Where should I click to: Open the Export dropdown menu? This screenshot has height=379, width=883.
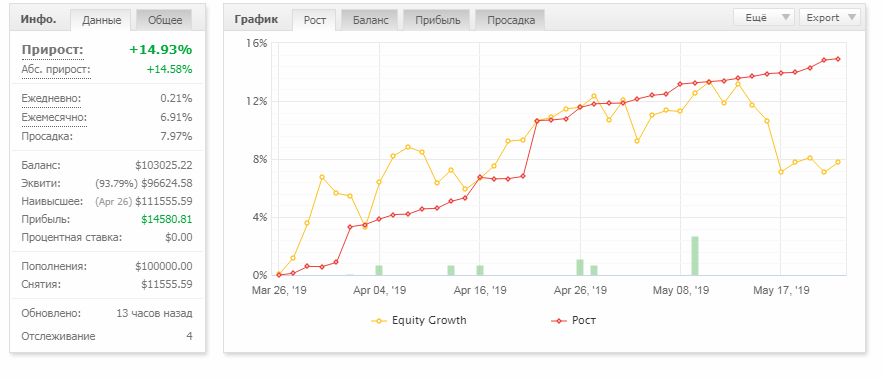click(830, 17)
